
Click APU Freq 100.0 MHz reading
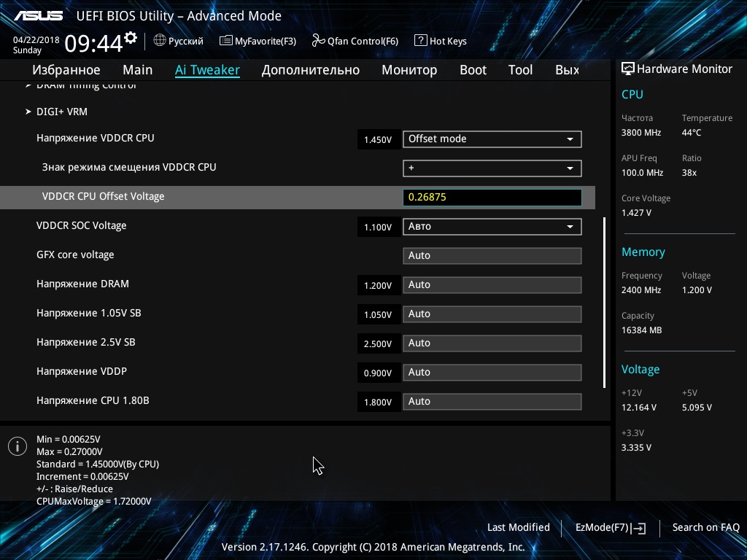click(642, 173)
